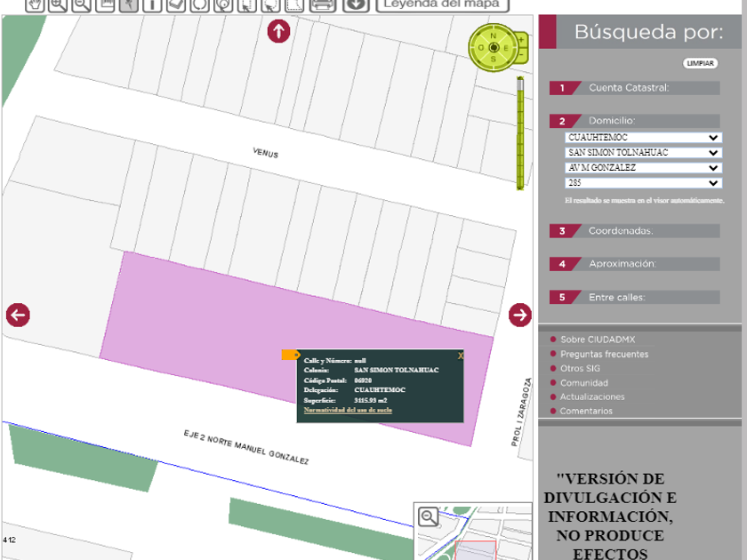This screenshot has height=560, width=747.
Task: Open the SAN SIMON TOLNAHUAC colonia dropdown
Action: coord(644,153)
